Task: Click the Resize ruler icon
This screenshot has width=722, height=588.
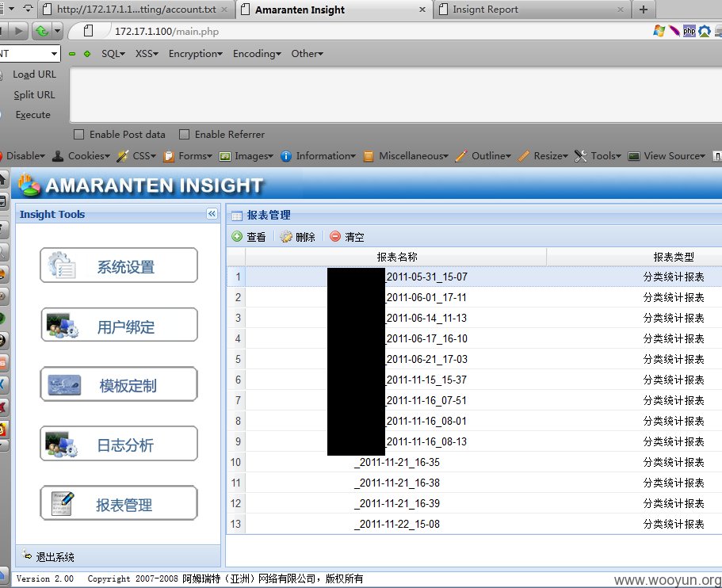Action: coord(524,156)
